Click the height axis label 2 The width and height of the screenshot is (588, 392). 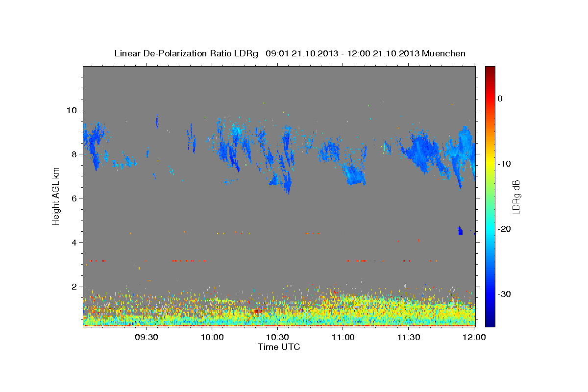[x=75, y=286]
